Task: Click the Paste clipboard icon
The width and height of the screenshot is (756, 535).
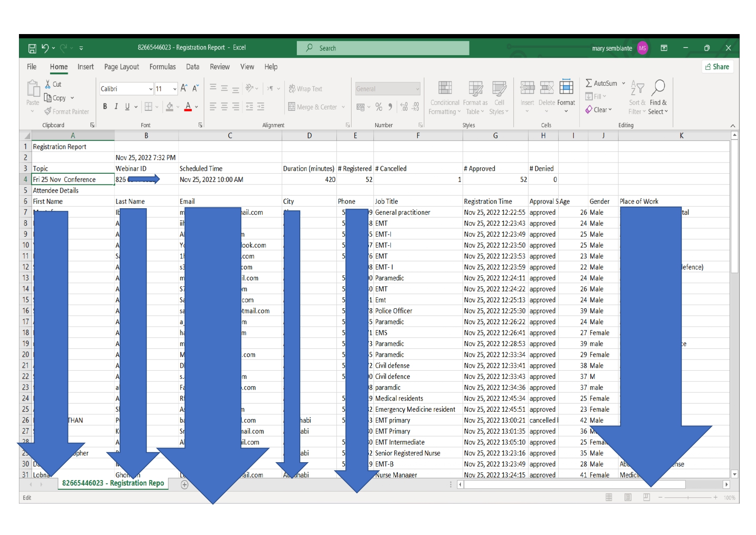Action: point(33,89)
